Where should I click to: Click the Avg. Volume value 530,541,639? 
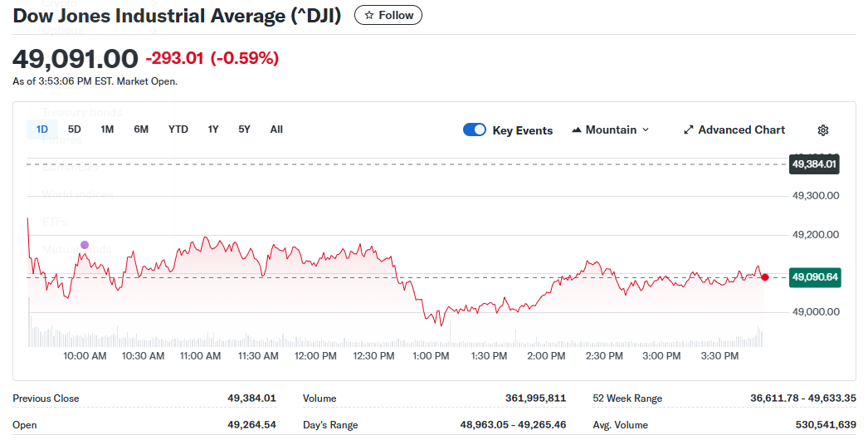click(826, 425)
